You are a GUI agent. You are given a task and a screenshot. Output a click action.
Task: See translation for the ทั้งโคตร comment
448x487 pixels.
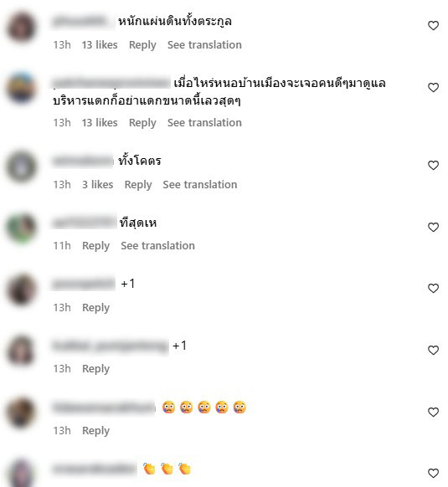pos(200,184)
